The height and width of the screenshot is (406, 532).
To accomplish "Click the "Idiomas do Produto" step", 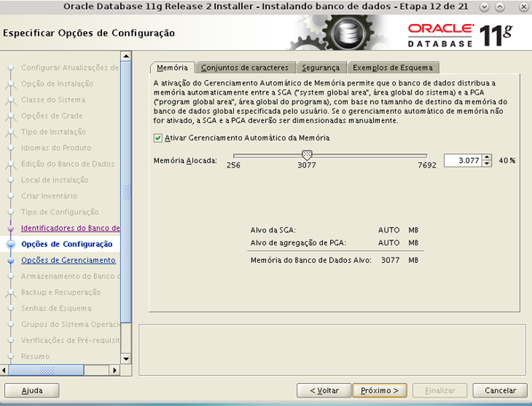I will pos(56,148).
